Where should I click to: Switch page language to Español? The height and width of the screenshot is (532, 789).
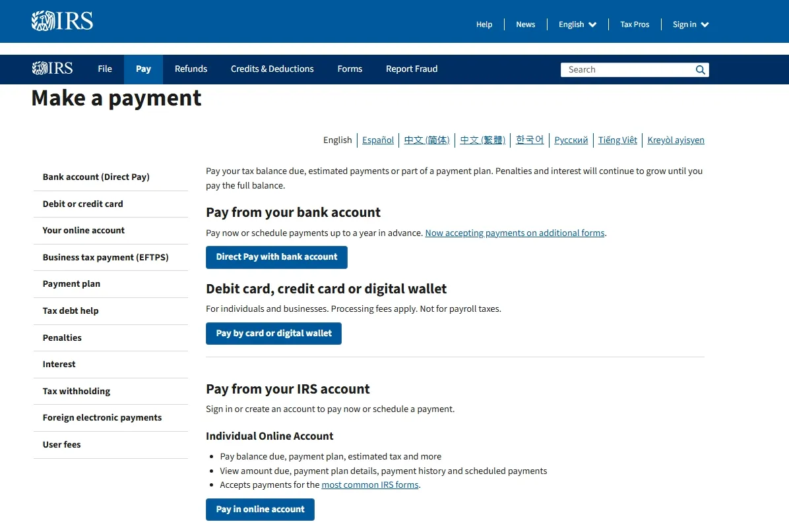[x=378, y=140]
